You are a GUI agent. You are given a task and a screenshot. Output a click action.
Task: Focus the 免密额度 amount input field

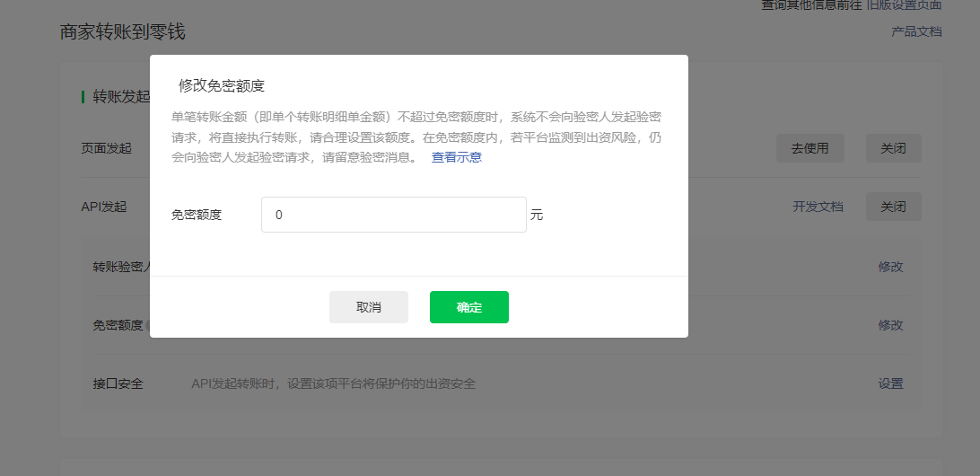pos(394,215)
